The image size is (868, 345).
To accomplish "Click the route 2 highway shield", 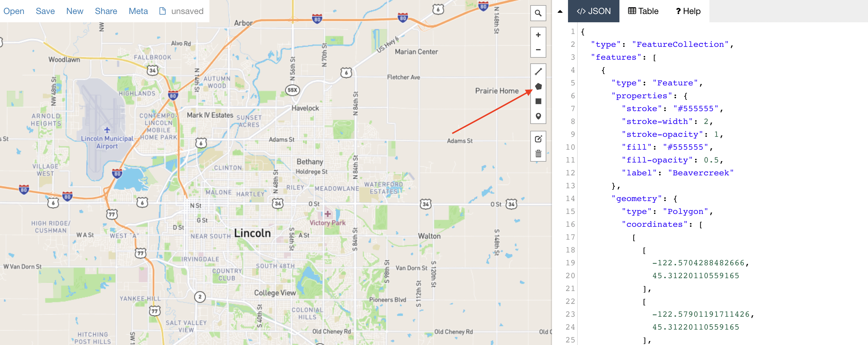I will point(200,297).
